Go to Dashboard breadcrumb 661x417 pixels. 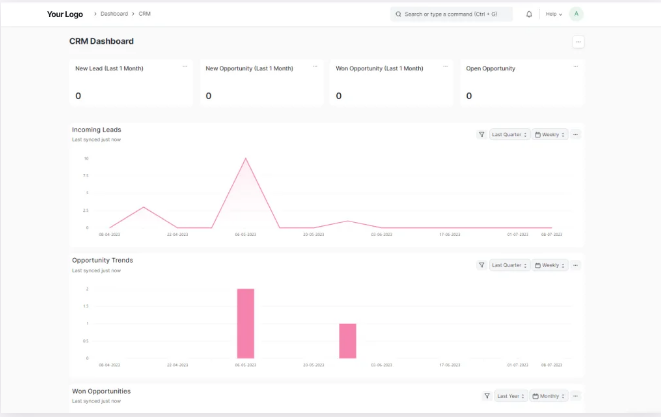pos(114,14)
